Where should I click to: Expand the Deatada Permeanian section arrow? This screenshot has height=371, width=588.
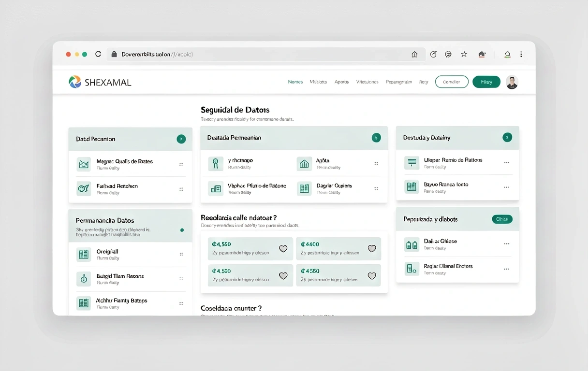click(376, 138)
